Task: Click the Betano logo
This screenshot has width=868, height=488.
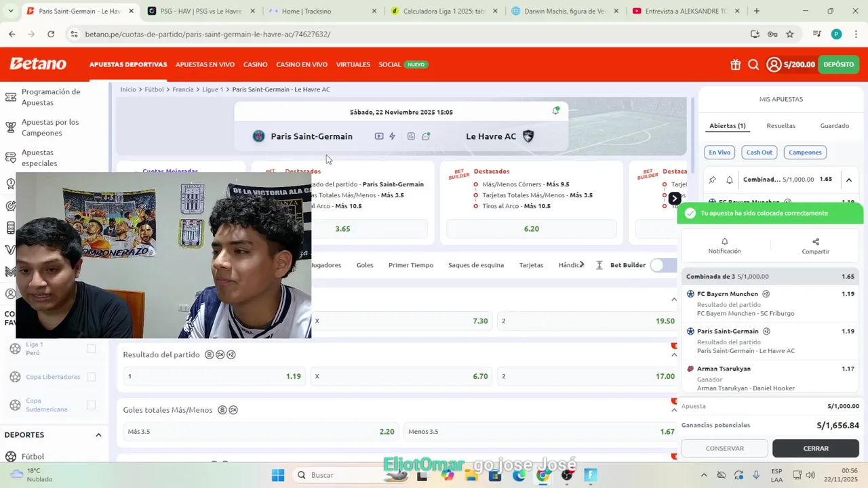Action: click(x=38, y=64)
